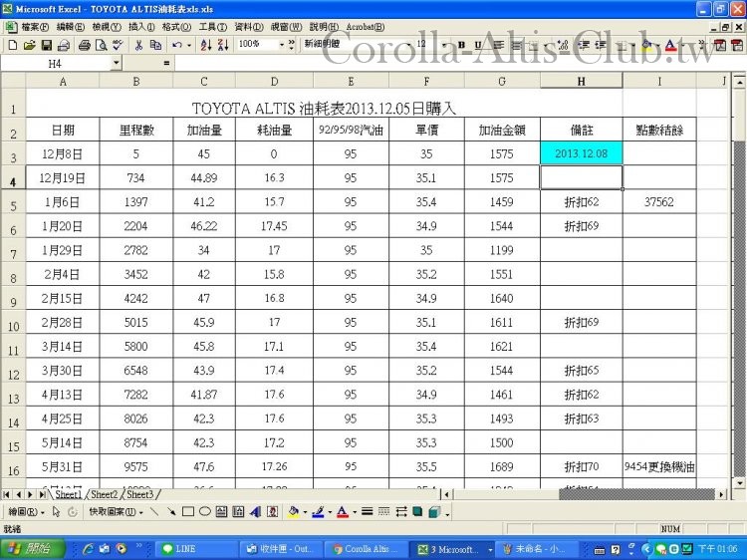The height and width of the screenshot is (560, 747).
Task: Open the drawing fill color dropdown arrow
Action: tap(305, 512)
